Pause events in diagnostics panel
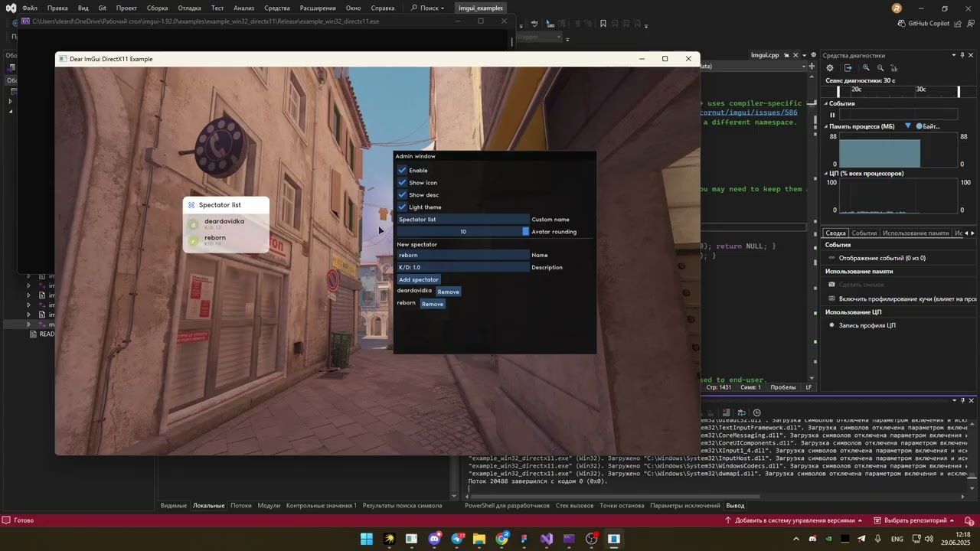This screenshot has width=980, height=551. [832, 115]
